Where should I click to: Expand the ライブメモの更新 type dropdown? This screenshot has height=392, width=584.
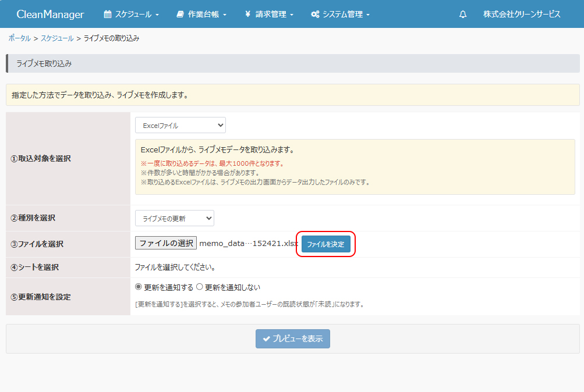tap(175, 218)
